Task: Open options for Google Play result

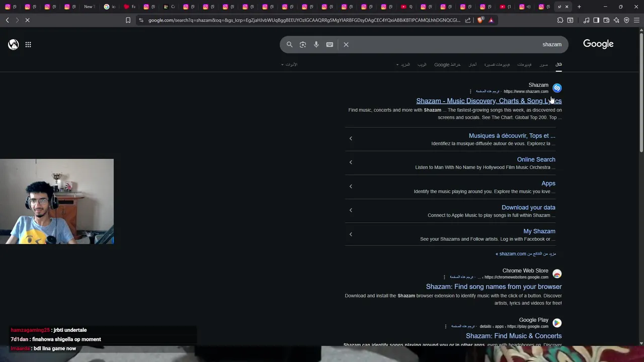Action: point(446,326)
